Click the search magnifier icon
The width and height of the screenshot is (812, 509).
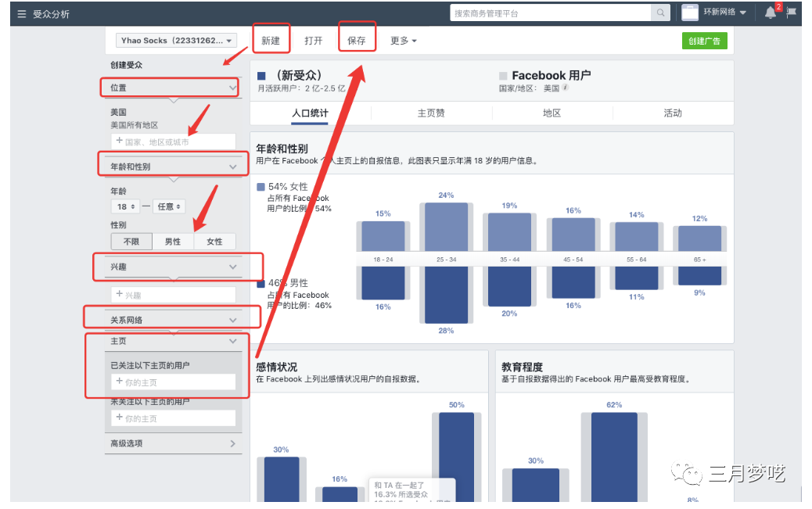pos(662,13)
